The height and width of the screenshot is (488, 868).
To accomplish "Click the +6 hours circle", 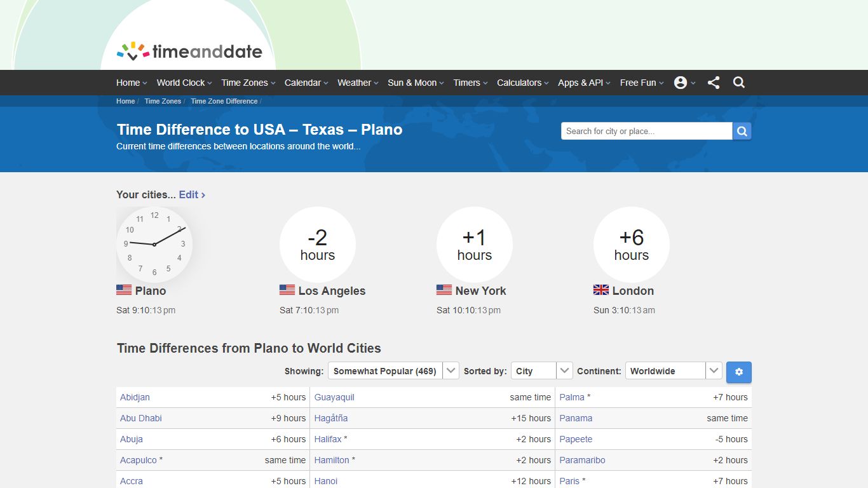I will click(x=632, y=245).
